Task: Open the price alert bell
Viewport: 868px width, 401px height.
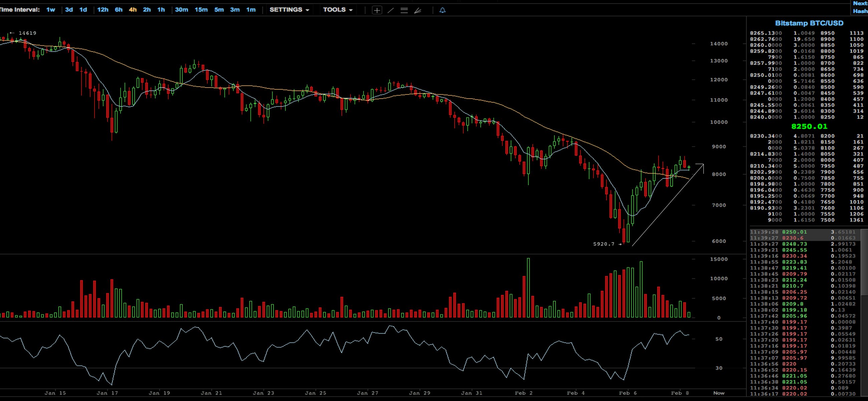Action: [442, 10]
